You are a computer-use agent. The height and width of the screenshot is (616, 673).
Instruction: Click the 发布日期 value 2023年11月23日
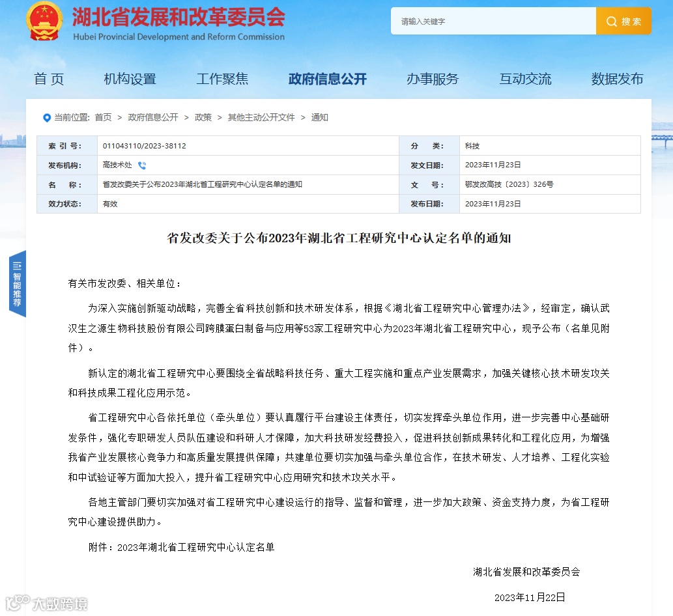pos(493,204)
